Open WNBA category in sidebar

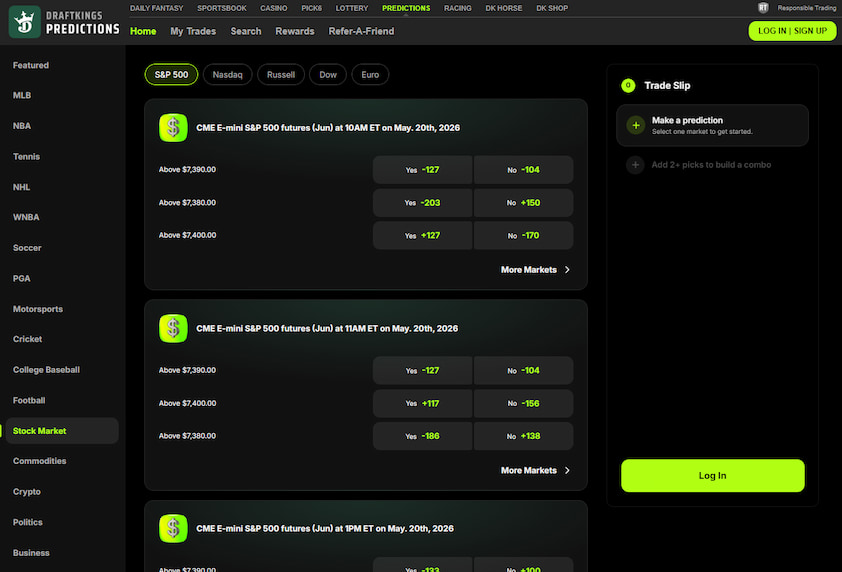coord(26,217)
